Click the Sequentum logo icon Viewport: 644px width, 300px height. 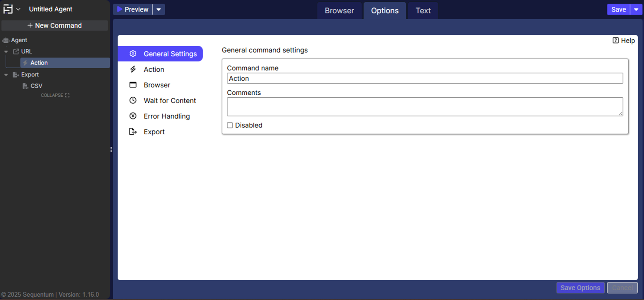[8, 9]
